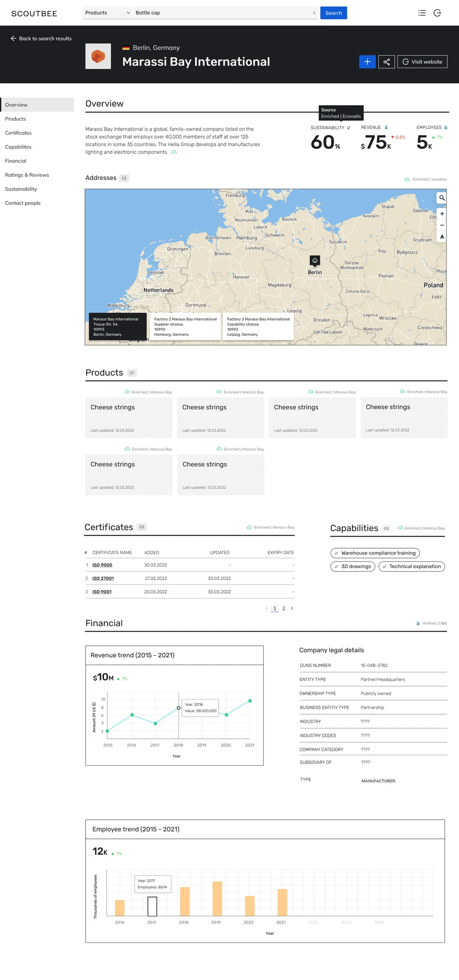
Task: Click the MANUFACTURER type tag
Action: click(378, 781)
